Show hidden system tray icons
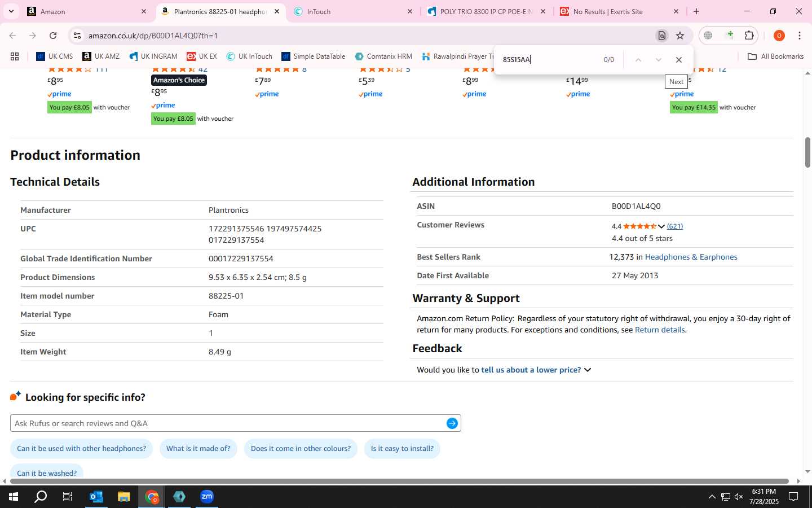 (712, 497)
